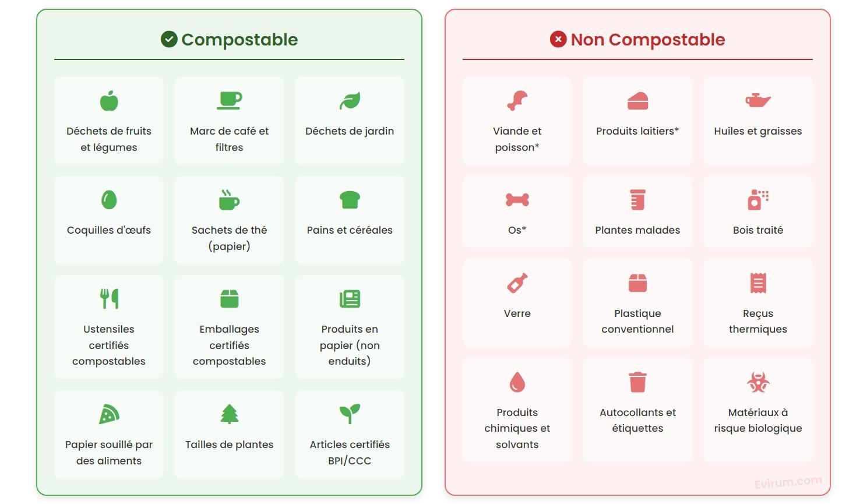Screen dimensions: 849x504
Task: Click the apple icon for fruit waste
Action: [109, 101]
